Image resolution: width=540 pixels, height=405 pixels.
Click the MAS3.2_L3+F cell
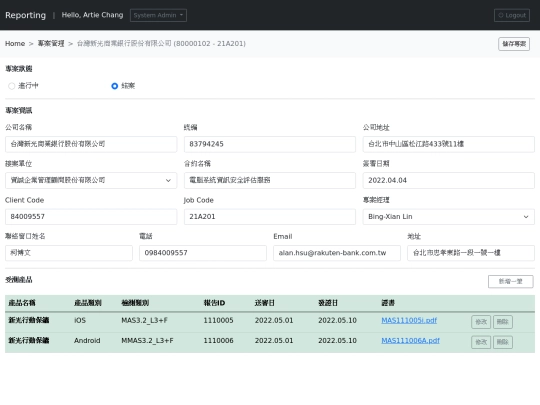pos(144,320)
